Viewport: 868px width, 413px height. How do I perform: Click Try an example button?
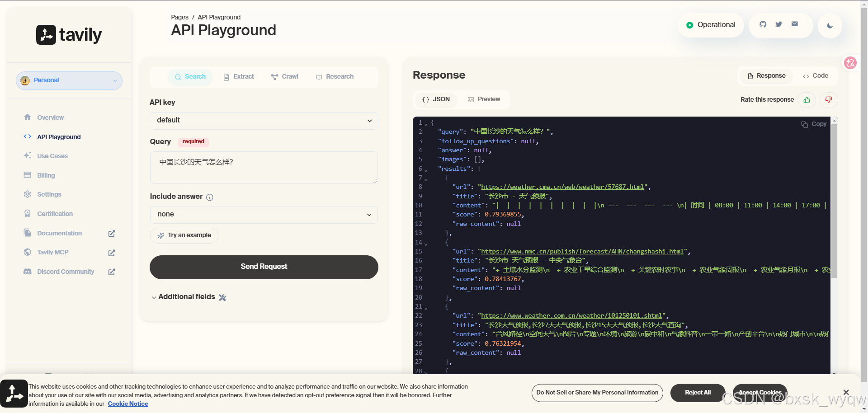184,235
